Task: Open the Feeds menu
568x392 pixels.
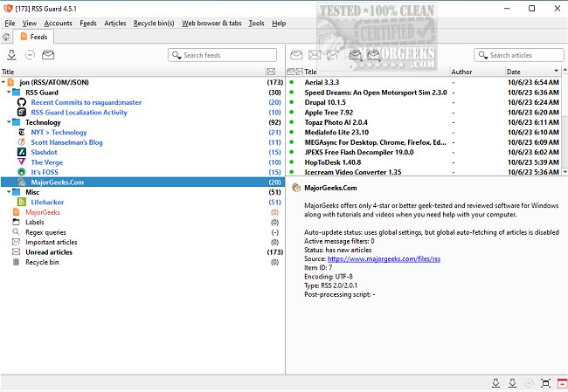Action: click(x=88, y=24)
